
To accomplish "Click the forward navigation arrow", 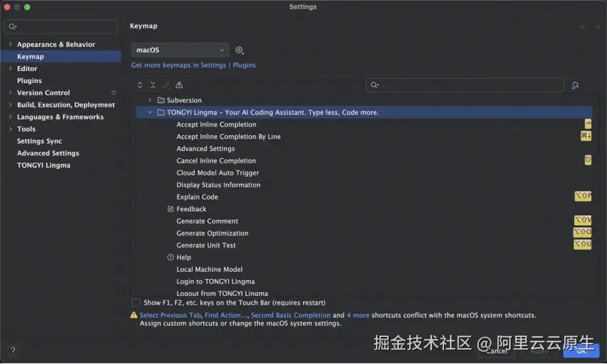I will (596, 26).
